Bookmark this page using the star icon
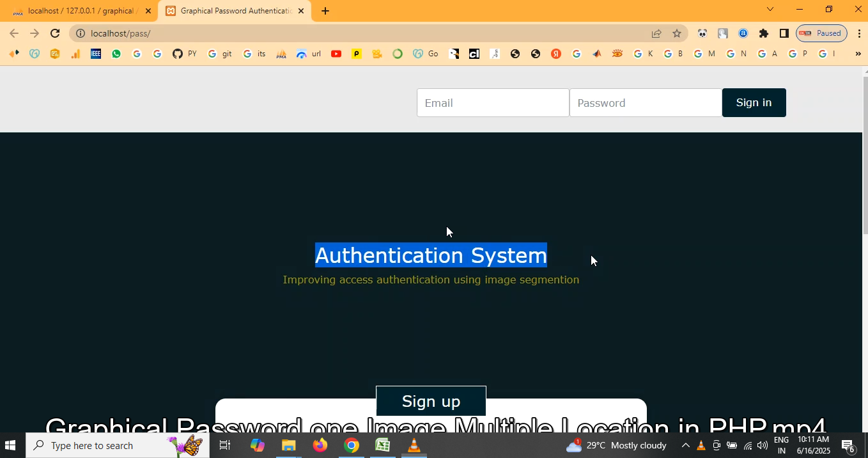Viewport: 868px width, 458px height. point(677,33)
